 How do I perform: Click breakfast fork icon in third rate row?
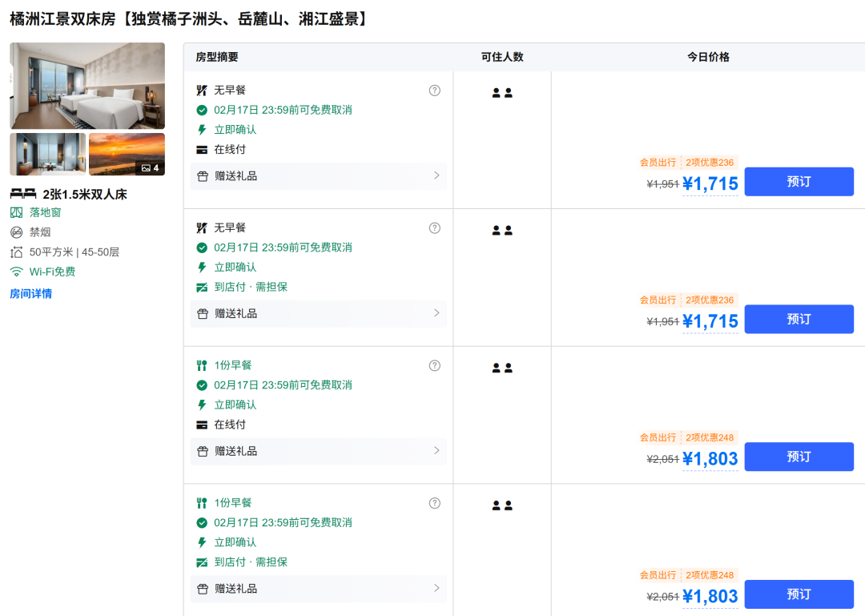click(x=202, y=365)
